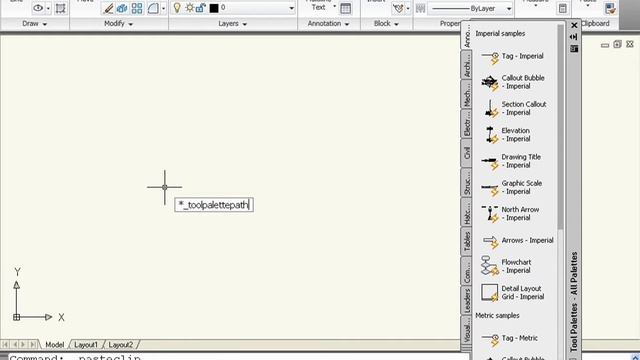Click the Match Properties brush icon
This screenshot has height=360, width=640.
pos(108,8)
